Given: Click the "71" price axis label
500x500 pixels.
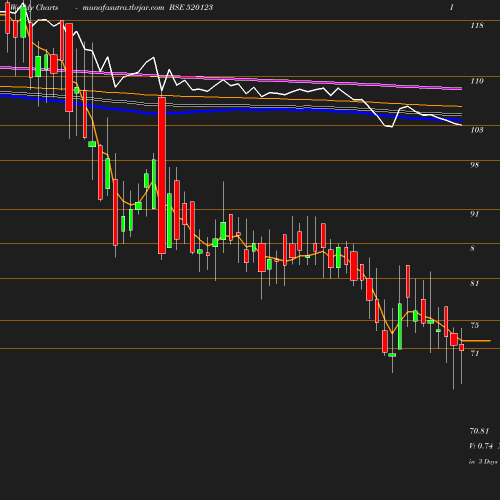Looking at the screenshot, I should 474,353.
